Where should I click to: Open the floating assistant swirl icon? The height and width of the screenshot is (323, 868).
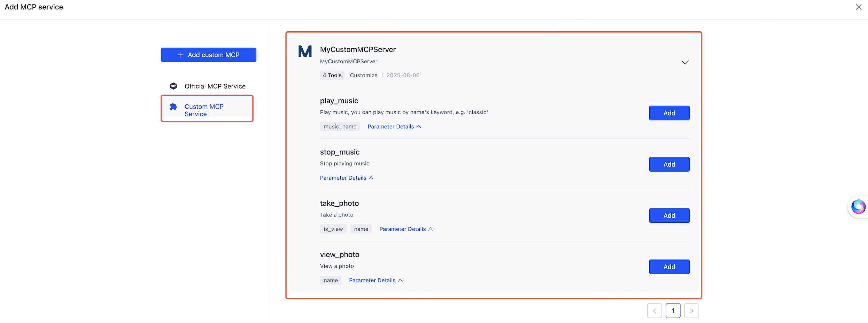[x=858, y=207]
